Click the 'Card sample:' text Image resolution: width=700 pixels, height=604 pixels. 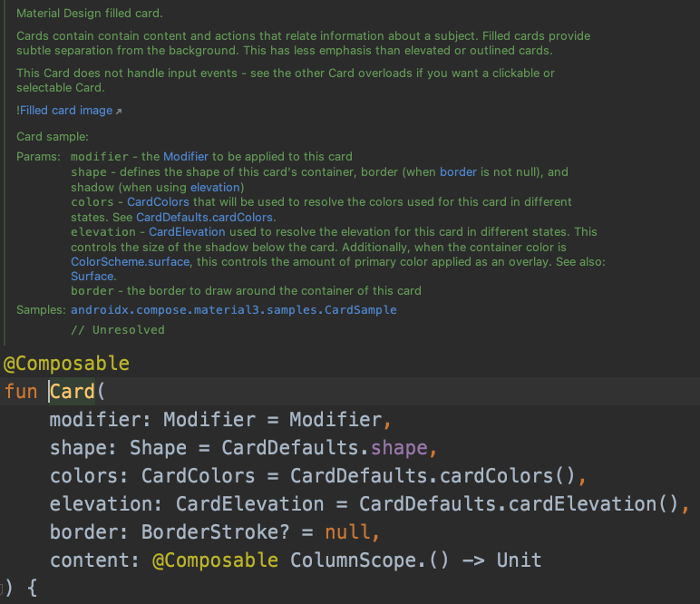(x=53, y=137)
